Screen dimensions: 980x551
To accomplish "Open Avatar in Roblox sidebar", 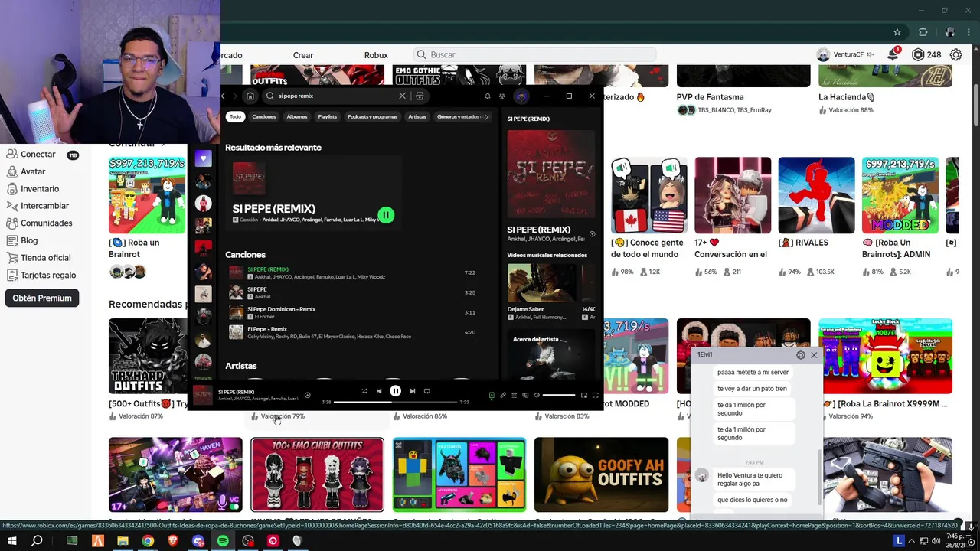I will pos(33,171).
